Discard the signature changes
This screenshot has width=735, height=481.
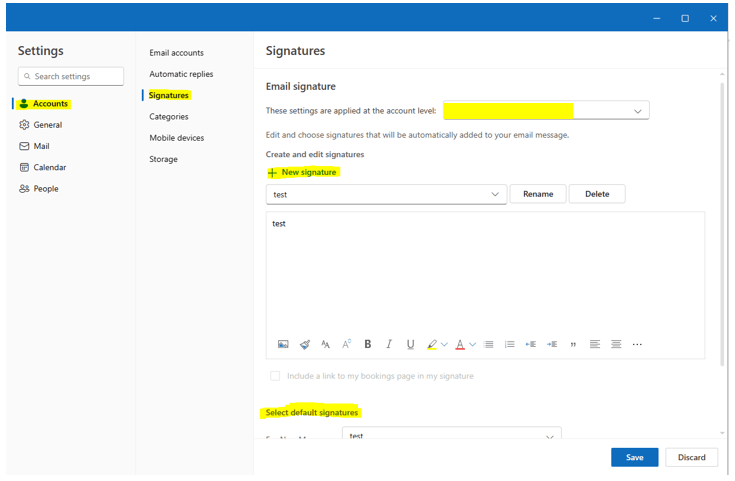(691, 458)
